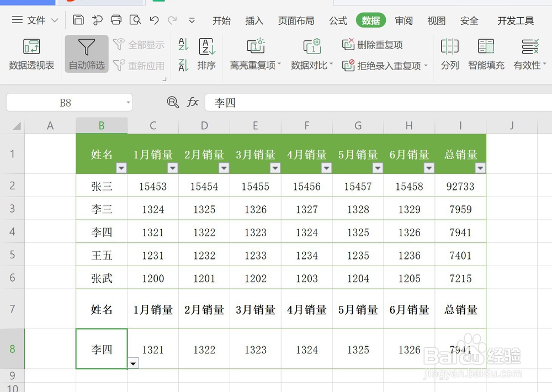Switch to the 公式 ribbon tab
The height and width of the screenshot is (392, 552).
coord(338,20)
